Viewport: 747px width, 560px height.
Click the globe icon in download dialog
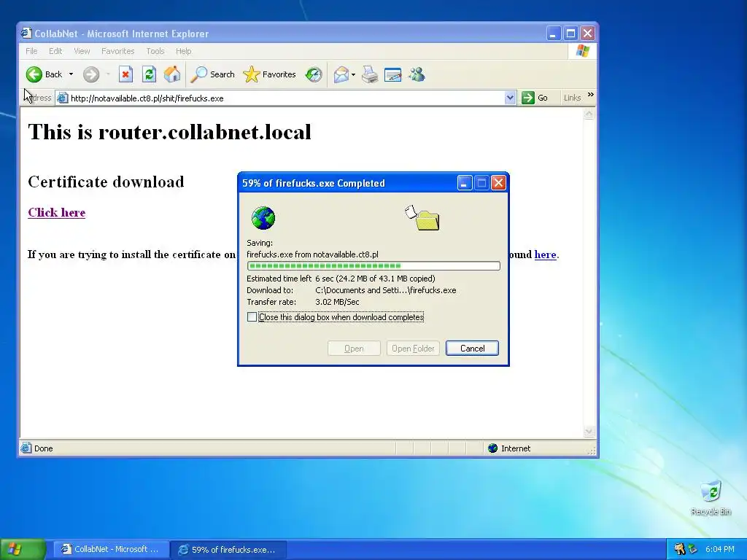tap(263, 218)
